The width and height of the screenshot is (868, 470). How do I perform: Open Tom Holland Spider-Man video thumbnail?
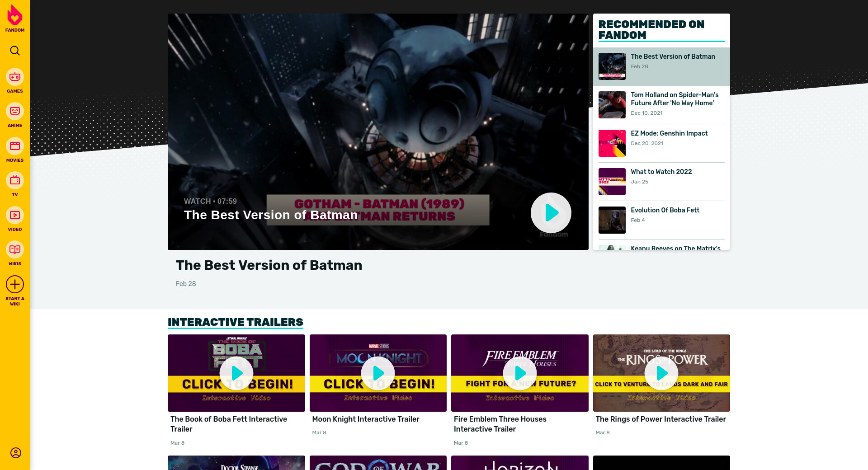pos(612,105)
